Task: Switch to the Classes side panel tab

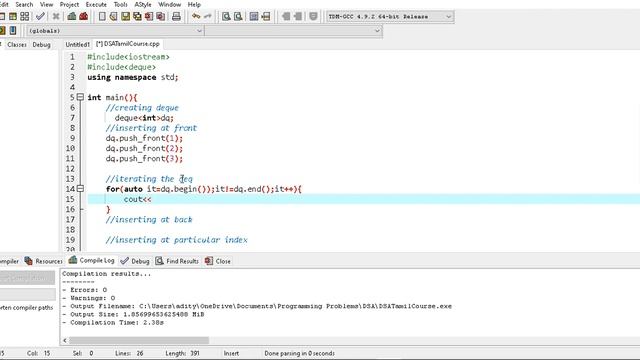Action: [17, 44]
